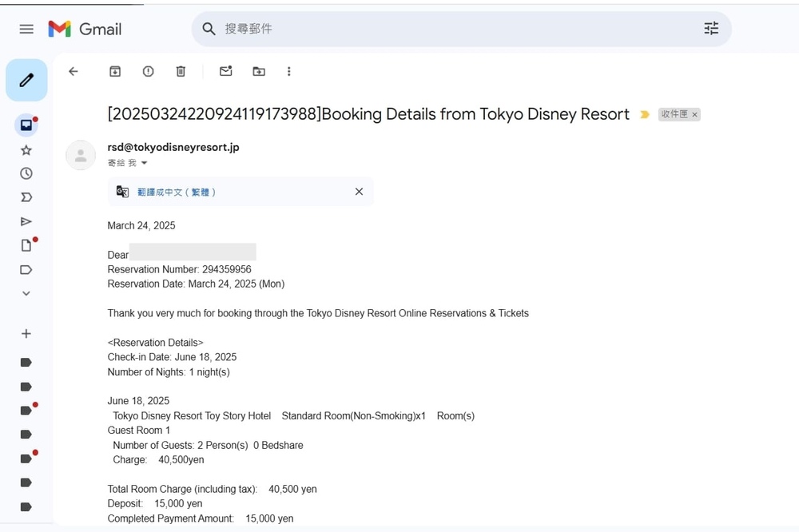Click the March 24, 2025 date line at top of email
799x532 pixels.
[x=141, y=226]
